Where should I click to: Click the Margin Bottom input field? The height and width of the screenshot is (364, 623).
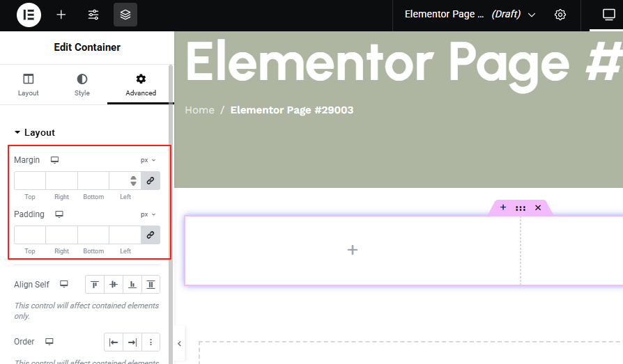coord(93,181)
